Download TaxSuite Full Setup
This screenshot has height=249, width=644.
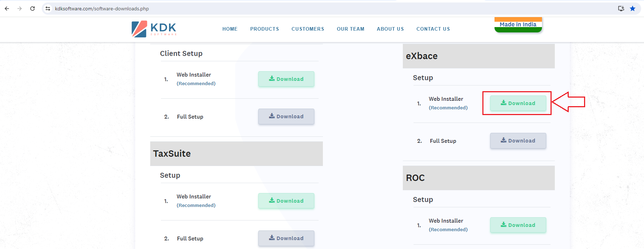pyautogui.click(x=286, y=238)
